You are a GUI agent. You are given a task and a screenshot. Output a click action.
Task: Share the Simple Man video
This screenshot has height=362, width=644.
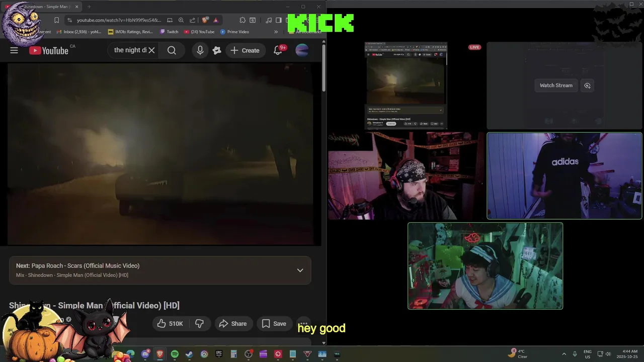point(233,324)
